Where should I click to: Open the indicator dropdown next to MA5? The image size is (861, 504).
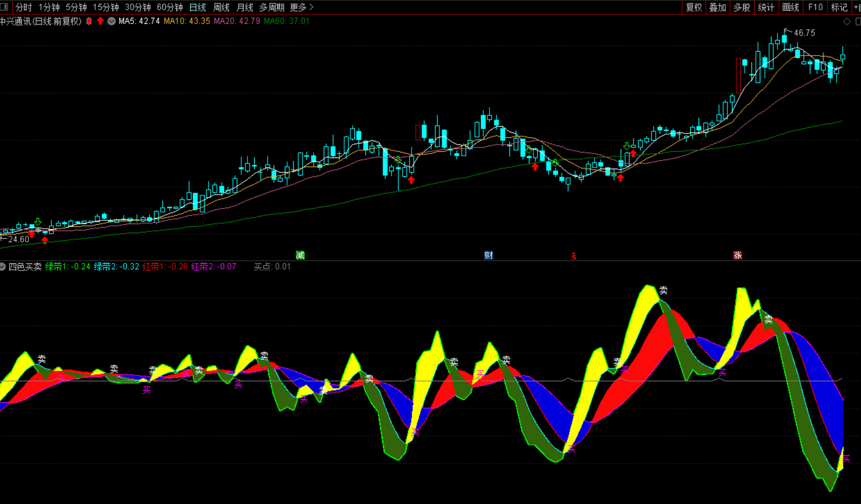point(111,21)
